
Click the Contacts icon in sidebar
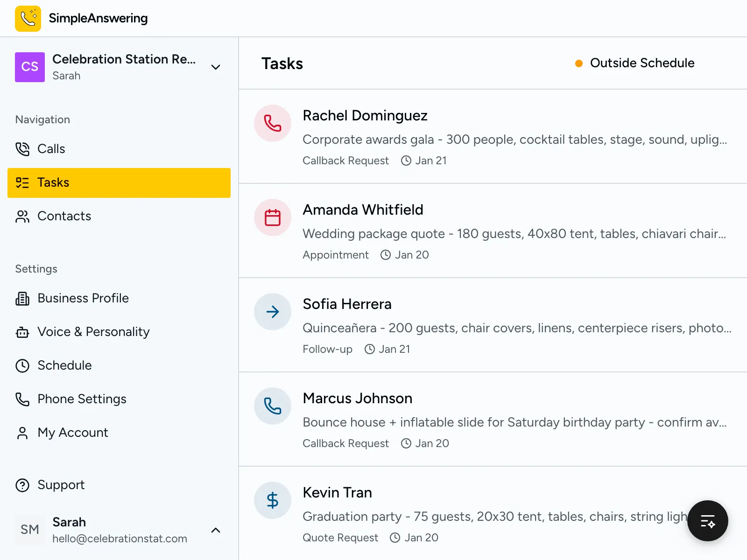click(x=22, y=216)
